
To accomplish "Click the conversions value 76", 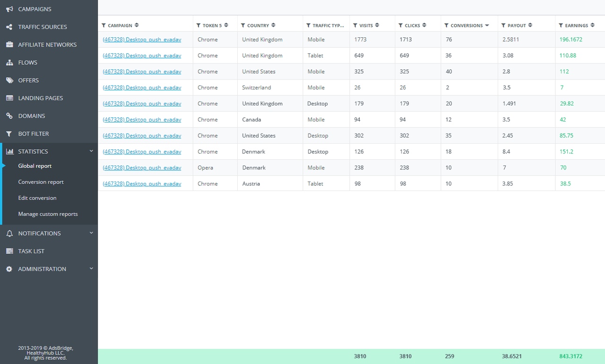I will 449,40.
